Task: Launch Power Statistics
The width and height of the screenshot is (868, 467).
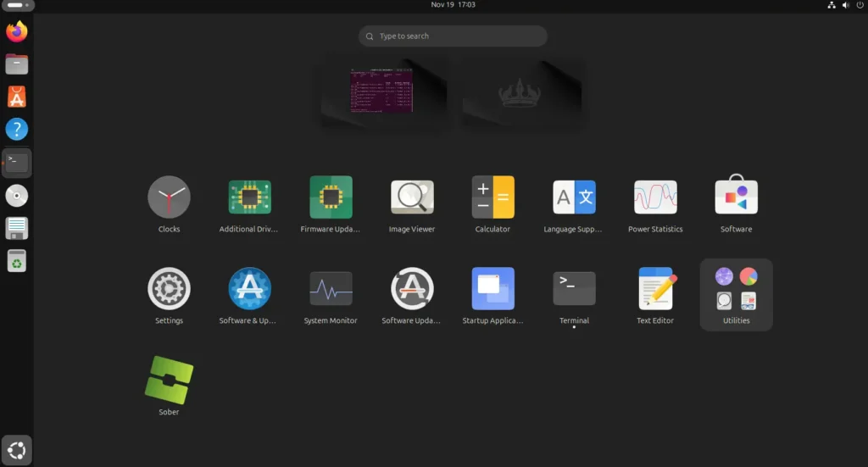Action: (x=655, y=197)
